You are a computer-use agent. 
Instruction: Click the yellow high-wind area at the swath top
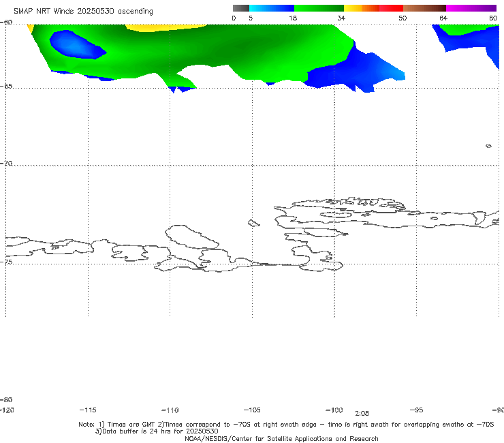[166, 27]
